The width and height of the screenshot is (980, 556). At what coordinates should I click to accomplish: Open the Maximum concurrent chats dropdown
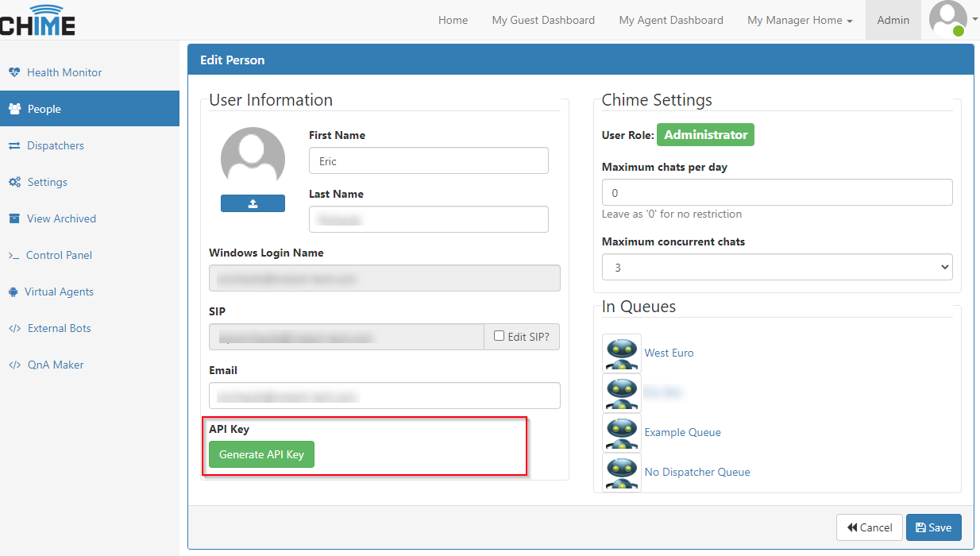tap(777, 268)
